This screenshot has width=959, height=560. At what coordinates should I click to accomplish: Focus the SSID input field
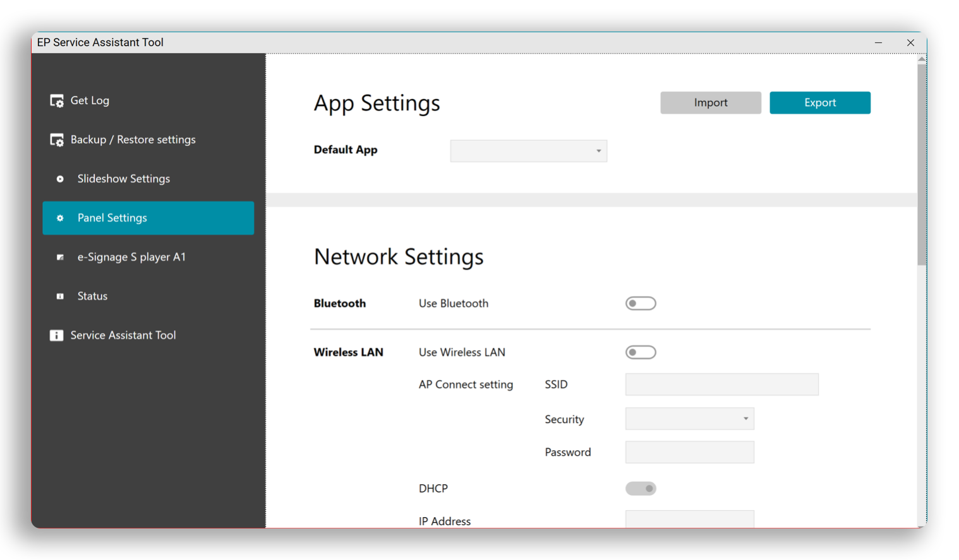pyautogui.click(x=721, y=384)
